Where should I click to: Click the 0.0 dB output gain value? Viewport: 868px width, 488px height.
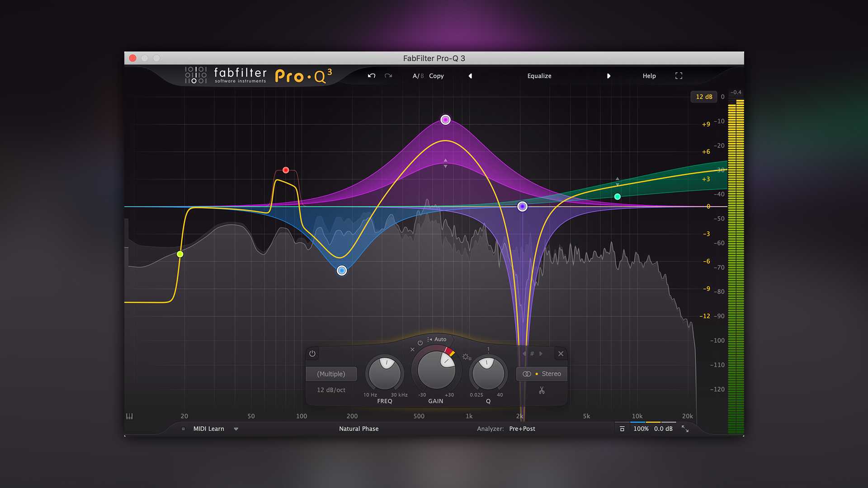point(663,429)
